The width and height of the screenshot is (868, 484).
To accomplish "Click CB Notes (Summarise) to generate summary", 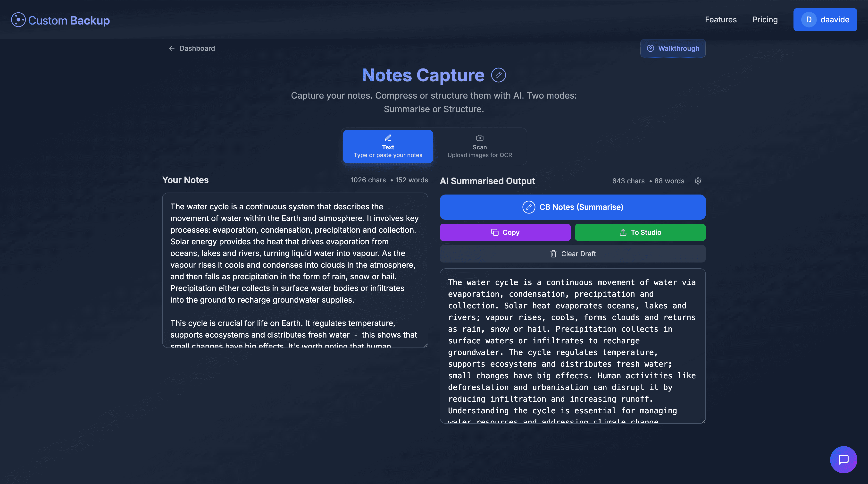I will [573, 207].
